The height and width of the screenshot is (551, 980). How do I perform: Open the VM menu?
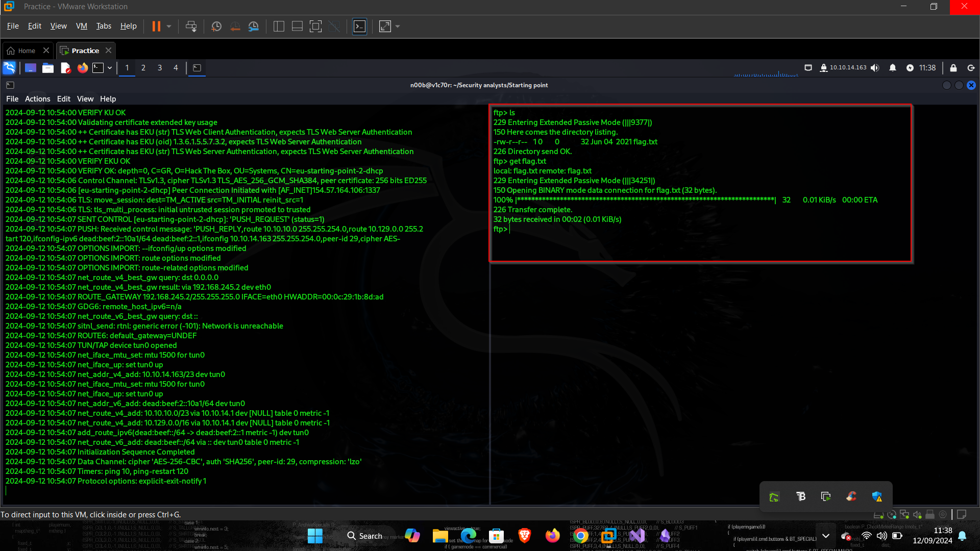coord(81,26)
